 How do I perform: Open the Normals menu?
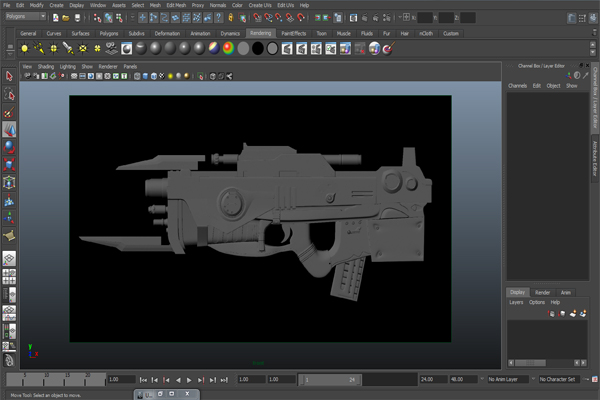(218, 5)
